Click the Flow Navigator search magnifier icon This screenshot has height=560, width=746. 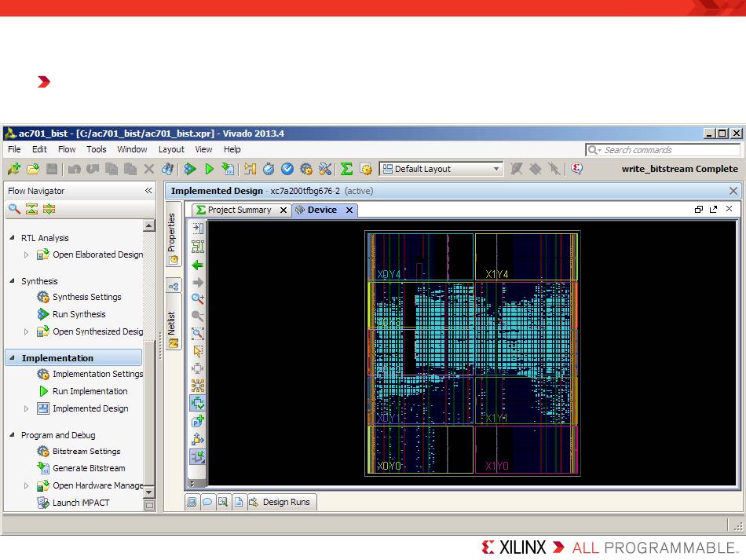[x=14, y=209]
